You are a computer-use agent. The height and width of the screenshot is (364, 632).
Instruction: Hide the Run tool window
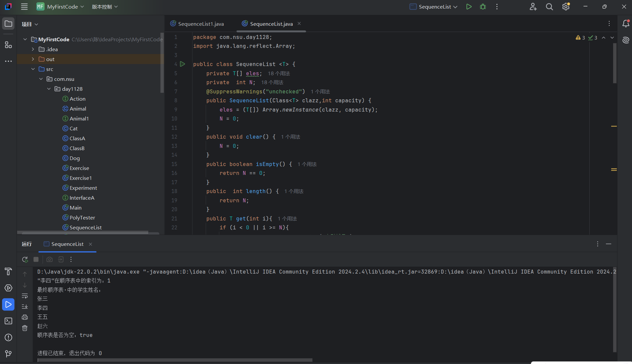point(609,244)
